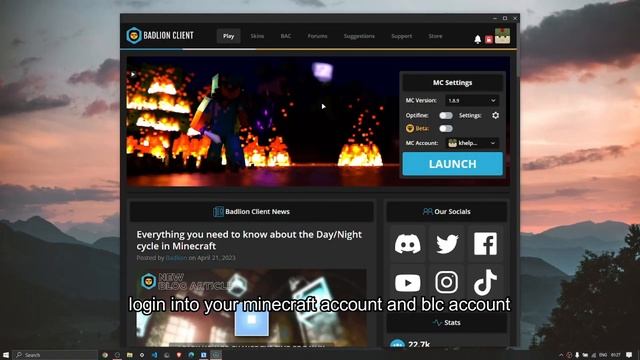
Task: Toggle the Beta switch
Action: click(446, 128)
